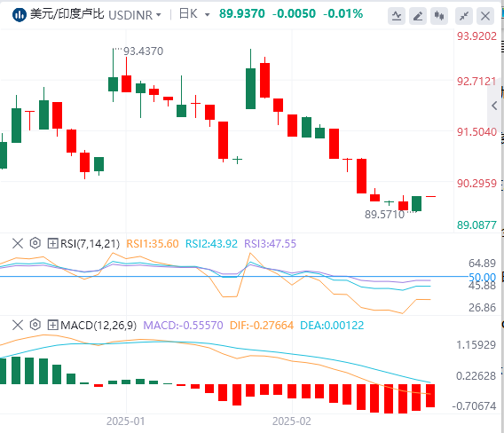Expand side panel with left chevron
Image resolution: width=504 pixels, height=433 pixels.
[494, 106]
